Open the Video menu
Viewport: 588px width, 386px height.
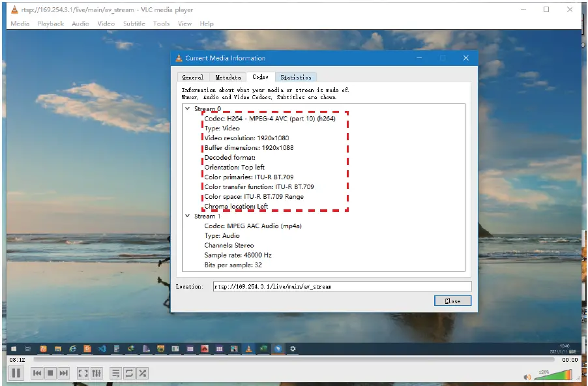click(106, 23)
